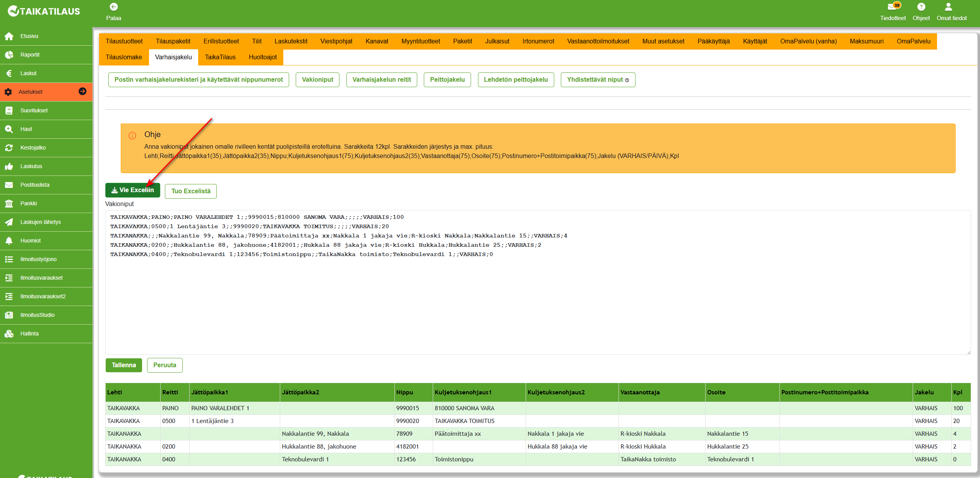Viewport: 980px width, 478px height.
Task: Click the Palaa back arrow icon
Action: (x=114, y=7)
